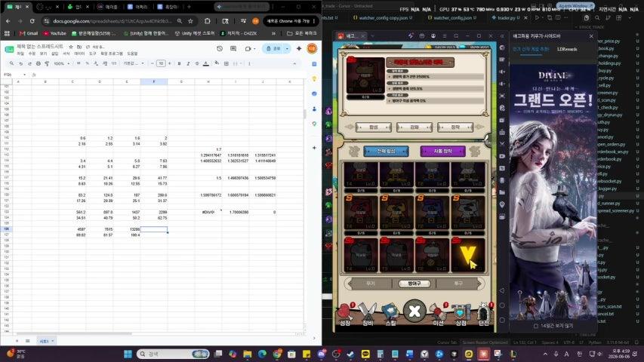This screenshot has width=644, height=362.
Task: Open the Gmail bookmark
Action: 29,33
